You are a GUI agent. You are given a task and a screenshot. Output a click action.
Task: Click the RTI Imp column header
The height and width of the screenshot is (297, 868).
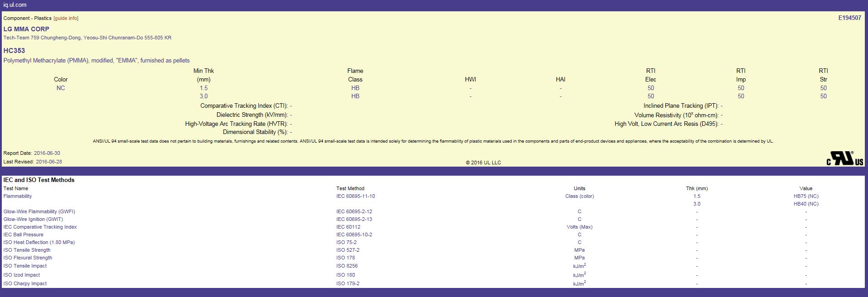point(741,75)
